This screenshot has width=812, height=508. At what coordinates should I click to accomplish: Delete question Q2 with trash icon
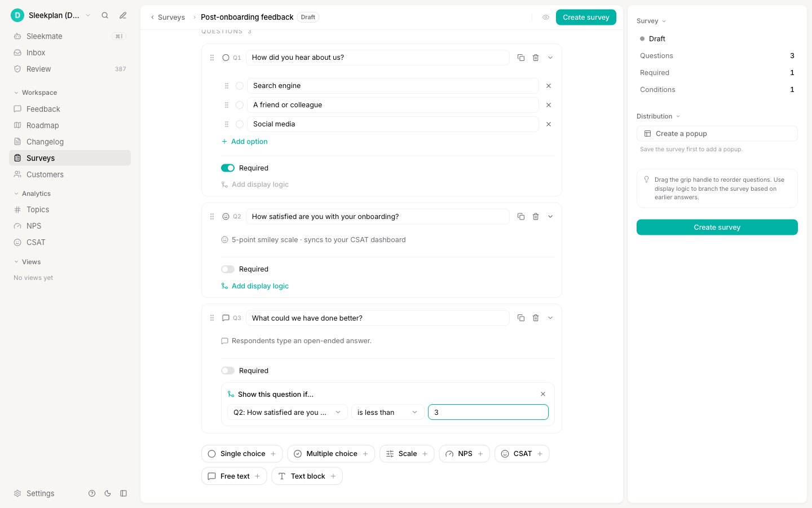(x=536, y=217)
